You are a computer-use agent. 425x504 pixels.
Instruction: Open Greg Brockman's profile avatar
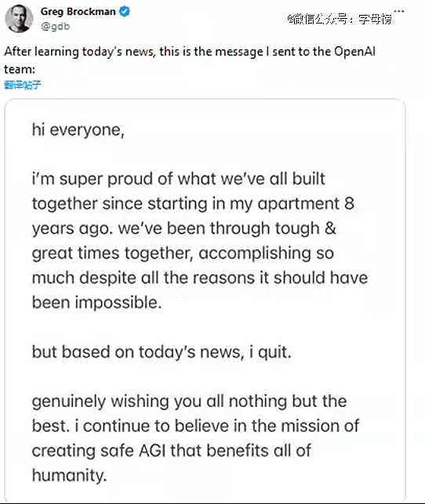coord(19,19)
